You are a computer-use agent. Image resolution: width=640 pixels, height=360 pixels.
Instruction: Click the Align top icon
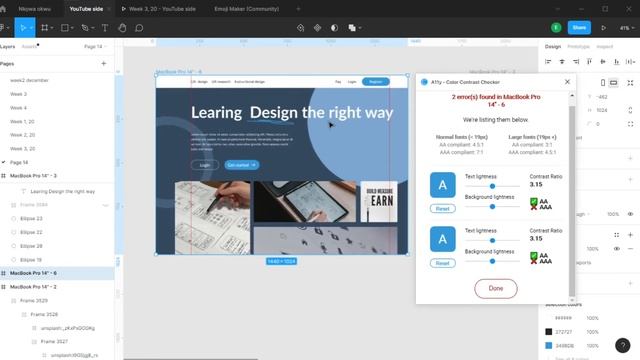[589, 62]
